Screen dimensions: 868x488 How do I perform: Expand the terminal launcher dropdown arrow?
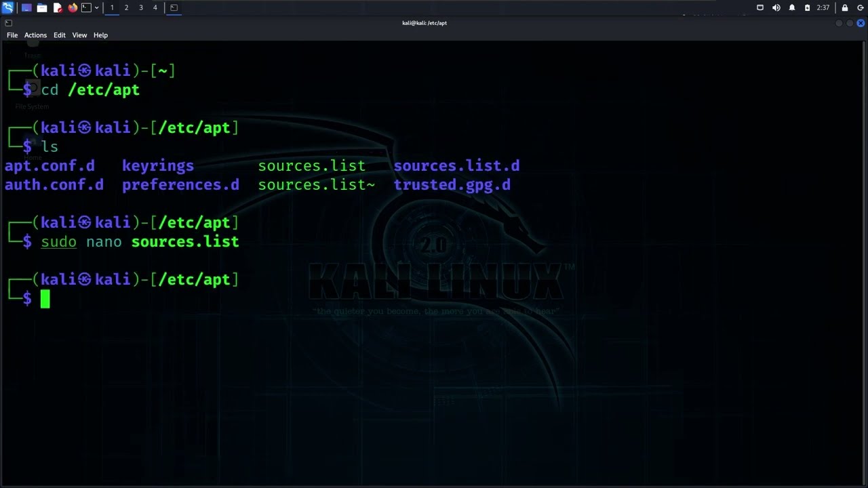[96, 7]
